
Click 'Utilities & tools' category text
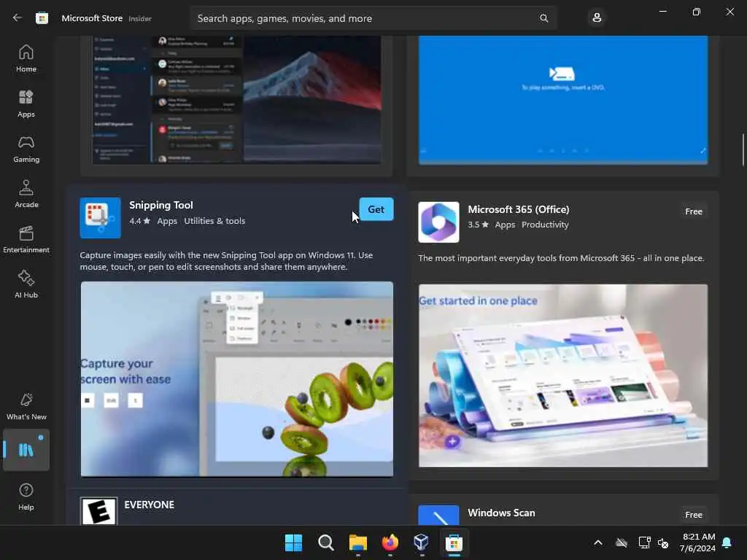214,221
